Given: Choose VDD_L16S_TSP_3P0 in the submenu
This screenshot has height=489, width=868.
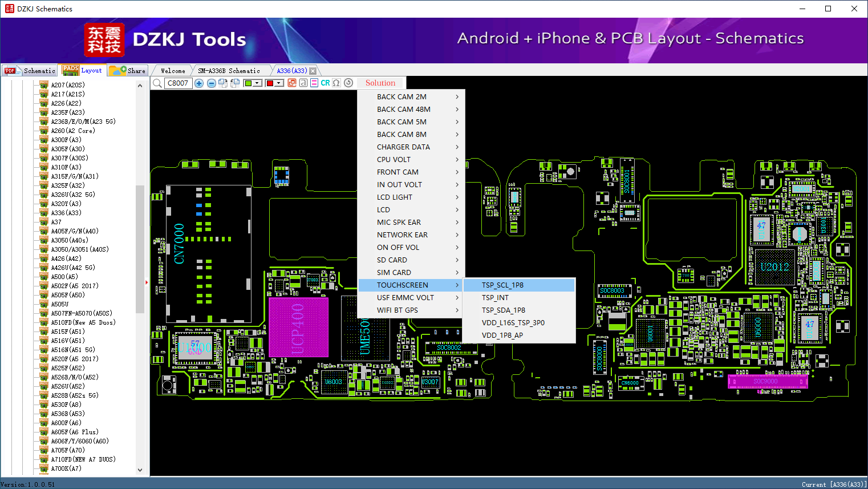Looking at the screenshot, I should (519, 323).
